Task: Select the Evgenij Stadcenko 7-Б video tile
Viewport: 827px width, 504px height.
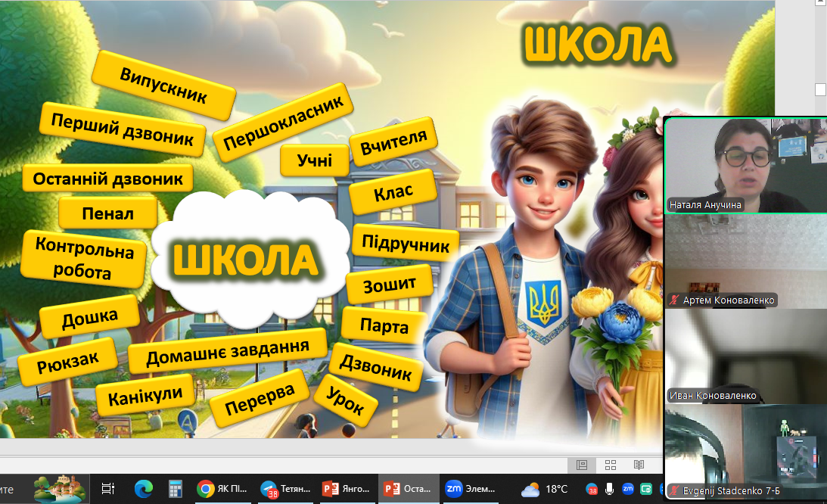Action: [745, 452]
